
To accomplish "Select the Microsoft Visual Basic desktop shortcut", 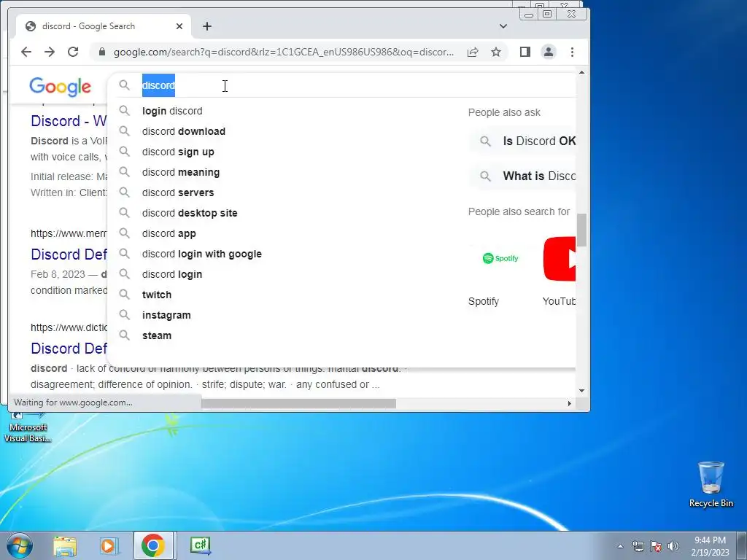I will coord(28,427).
